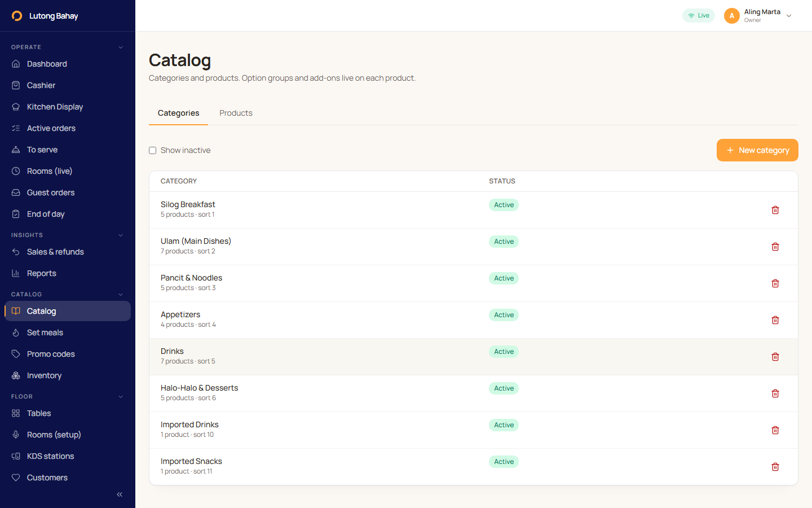Open Active orders list

click(x=68, y=128)
